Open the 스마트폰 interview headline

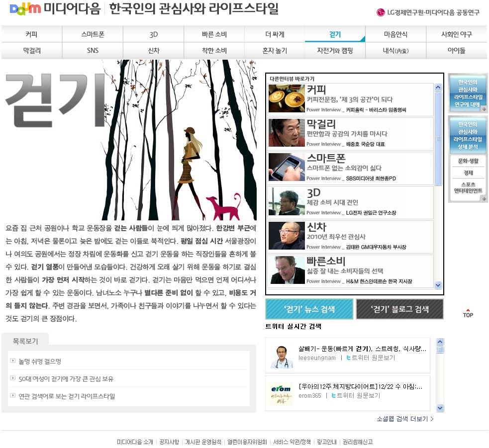[x=326, y=158]
